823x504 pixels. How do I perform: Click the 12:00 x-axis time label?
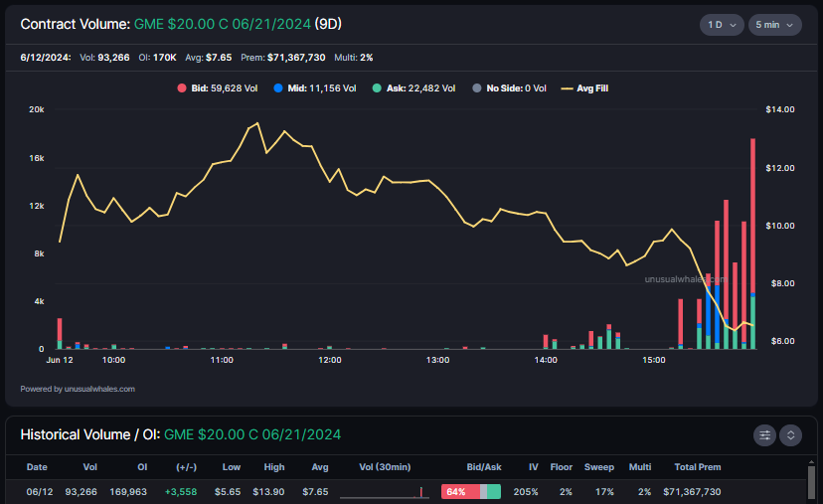click(330, 360)
